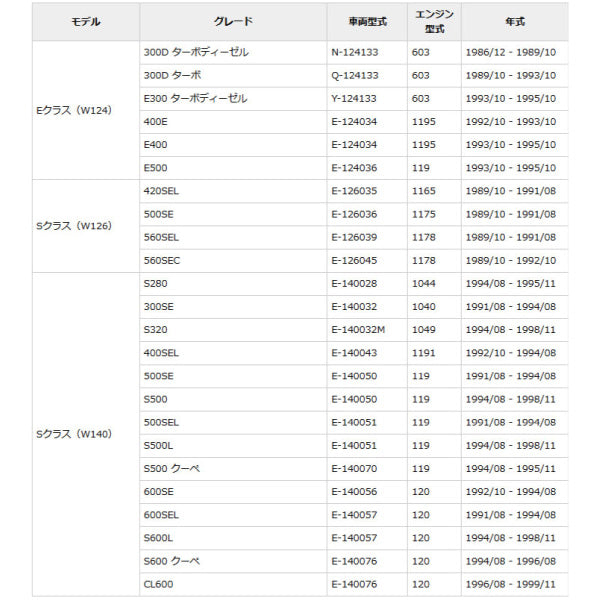Select the エンジン型式 column header

[434, 20]
